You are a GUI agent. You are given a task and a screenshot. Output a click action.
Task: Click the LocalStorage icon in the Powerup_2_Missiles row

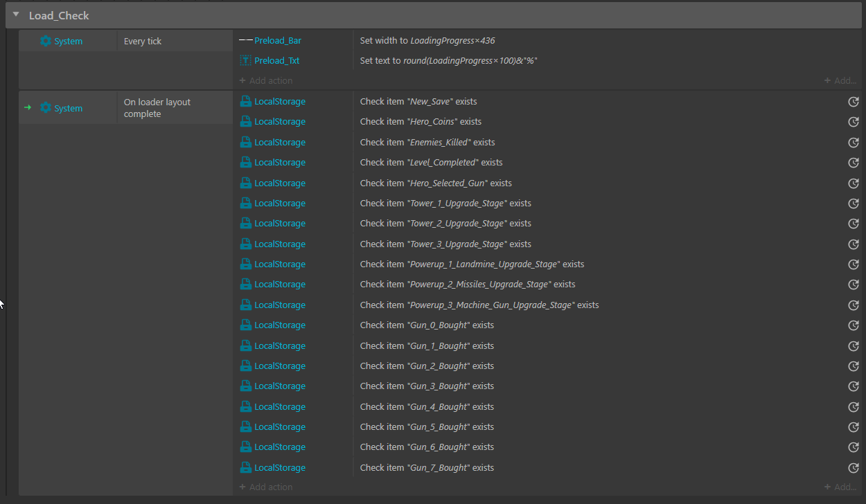tap(245, 285)
